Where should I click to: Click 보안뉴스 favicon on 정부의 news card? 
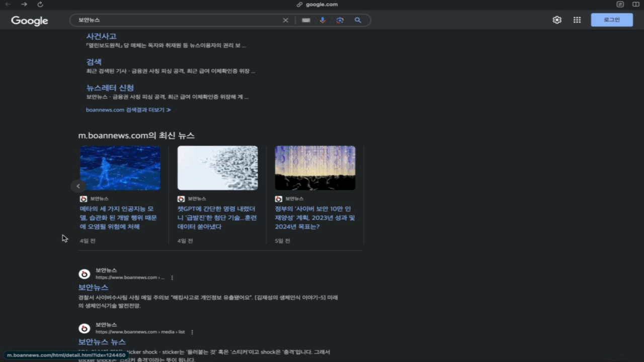pyautogui.click(x=279, y=199)
